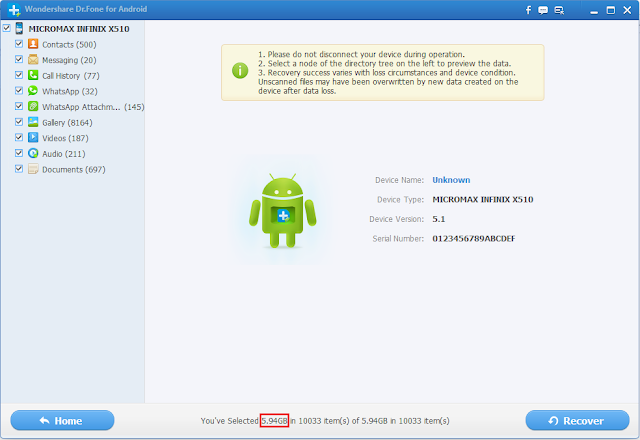Click the serial number 0123456789ABCDEF
The image size is (640, 440).
pyautogui.click(x=474, y=238)
